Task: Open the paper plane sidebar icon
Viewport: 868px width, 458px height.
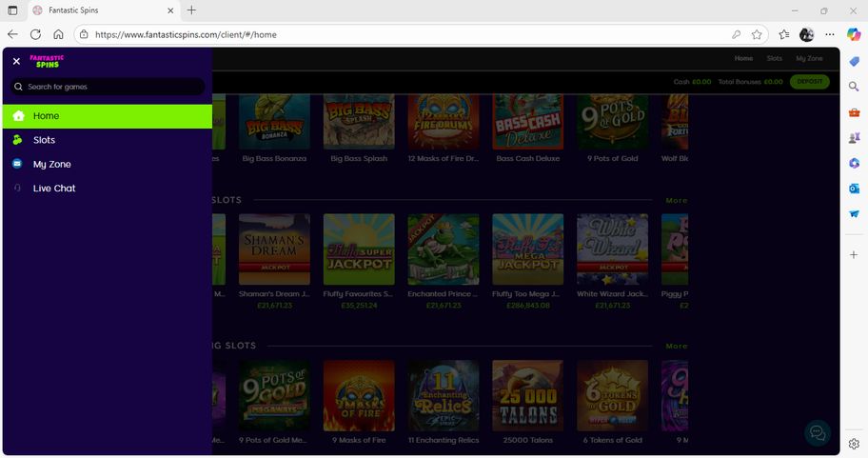Action: 854,214
